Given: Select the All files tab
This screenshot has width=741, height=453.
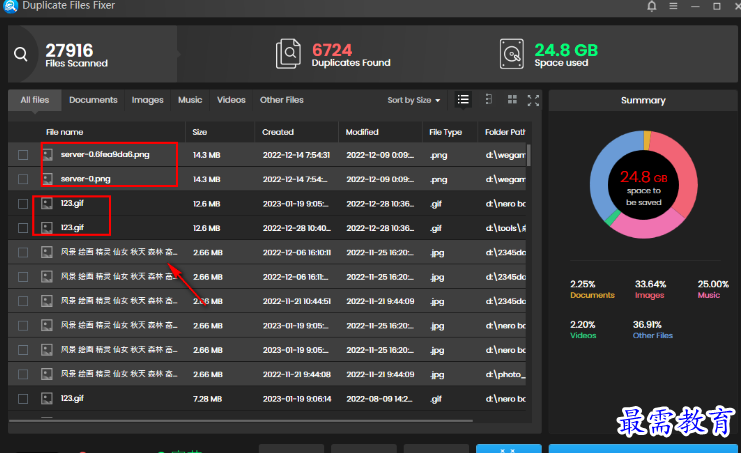Looking at the screenshot, I should click(x=34, y=100).
